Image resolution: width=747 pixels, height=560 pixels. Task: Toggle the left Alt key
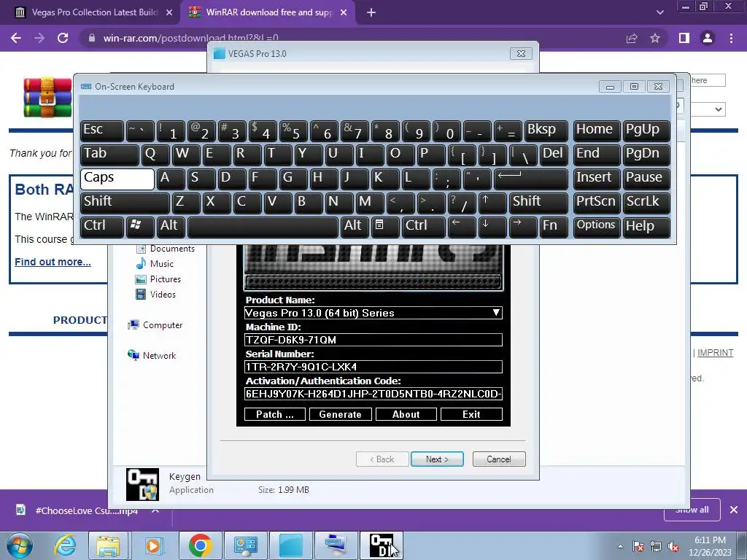tap(171, 227)
